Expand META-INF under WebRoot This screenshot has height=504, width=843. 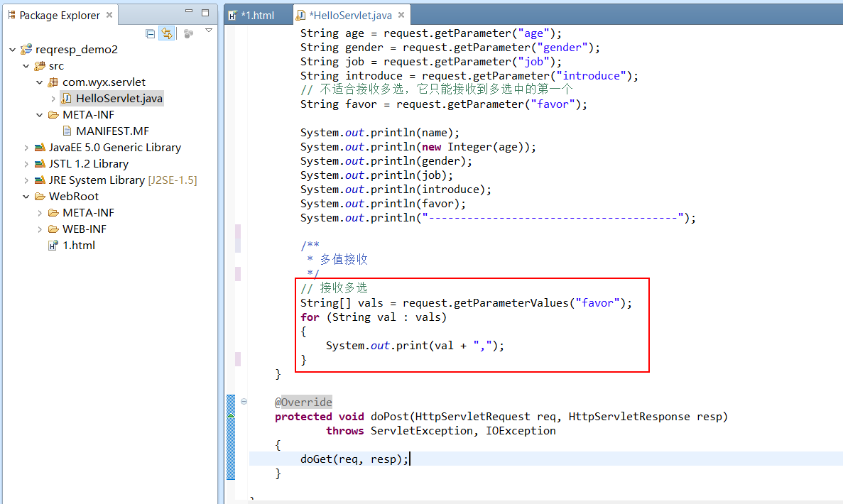click(x=39, y=213)
